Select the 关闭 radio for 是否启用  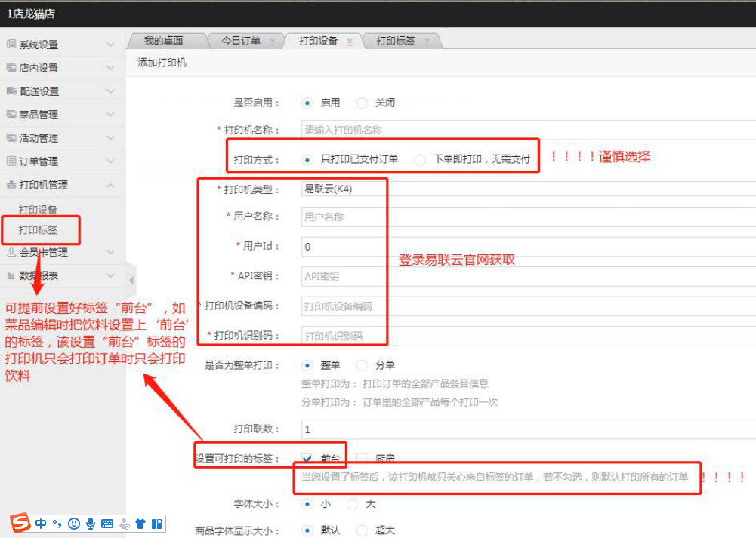362,103
